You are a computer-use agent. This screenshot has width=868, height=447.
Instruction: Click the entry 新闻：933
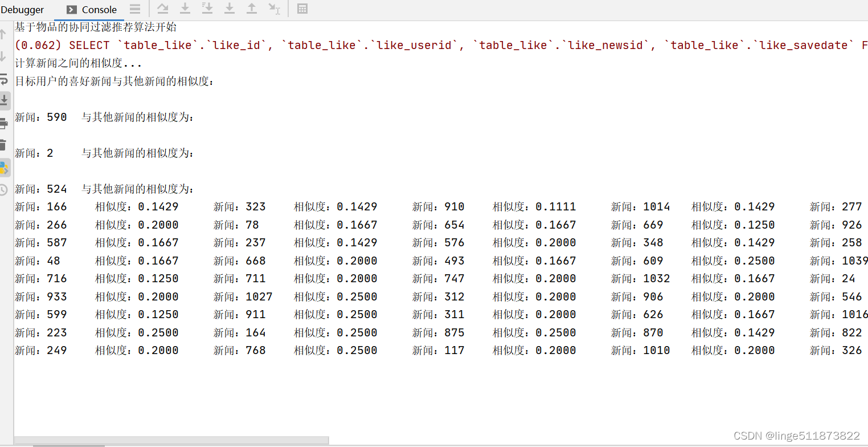pyautogui.click(x=41, y=296)
